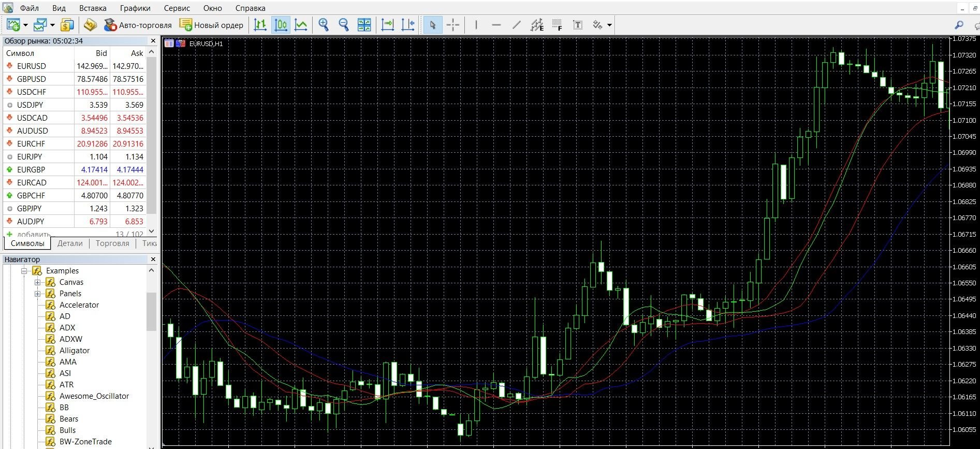Zoom out on the chart
This screenshot has width=980, height=449.
[x=344, y=25]
